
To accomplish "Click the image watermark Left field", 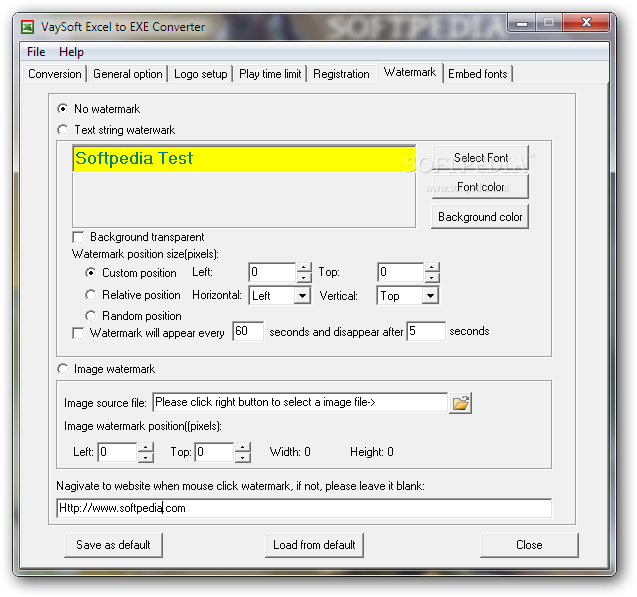I will pyautogui.click(x=117, y=452).
